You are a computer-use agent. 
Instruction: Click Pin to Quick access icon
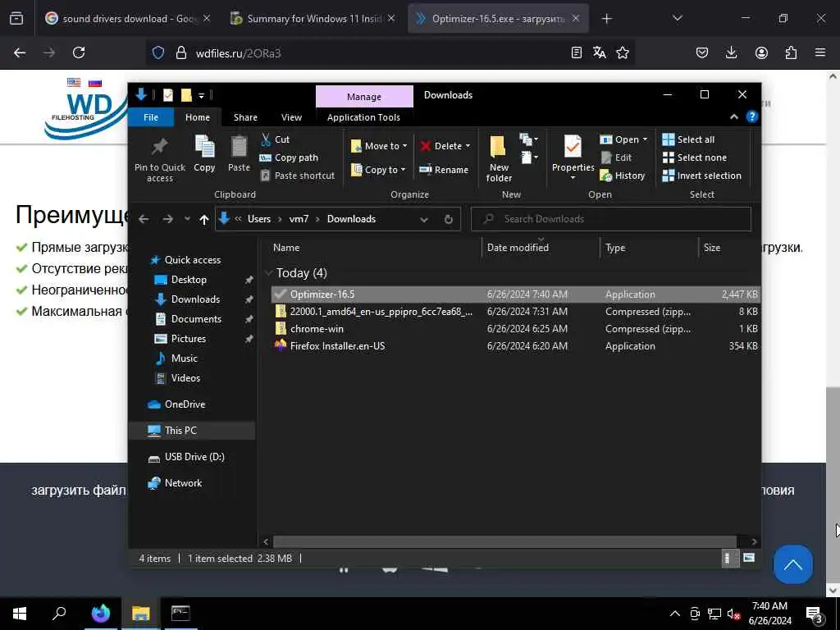(160, 159)
